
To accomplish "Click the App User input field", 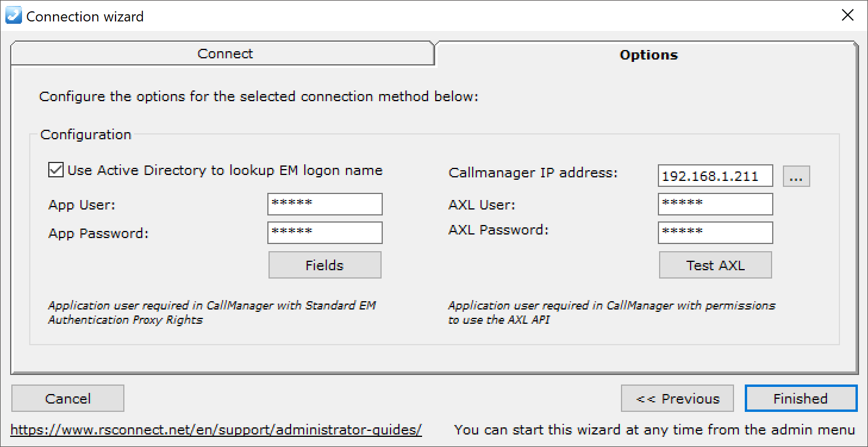I will click(325, 204).
